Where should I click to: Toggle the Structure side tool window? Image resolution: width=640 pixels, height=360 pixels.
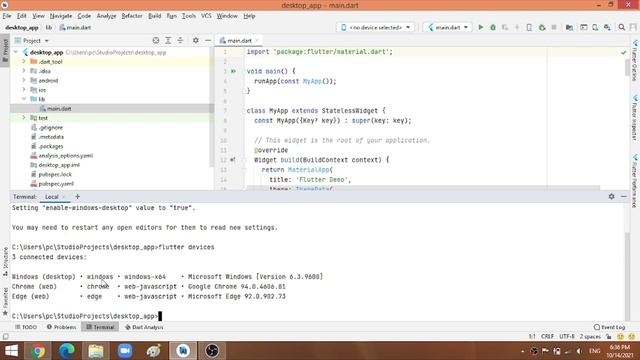coord(5,261)
